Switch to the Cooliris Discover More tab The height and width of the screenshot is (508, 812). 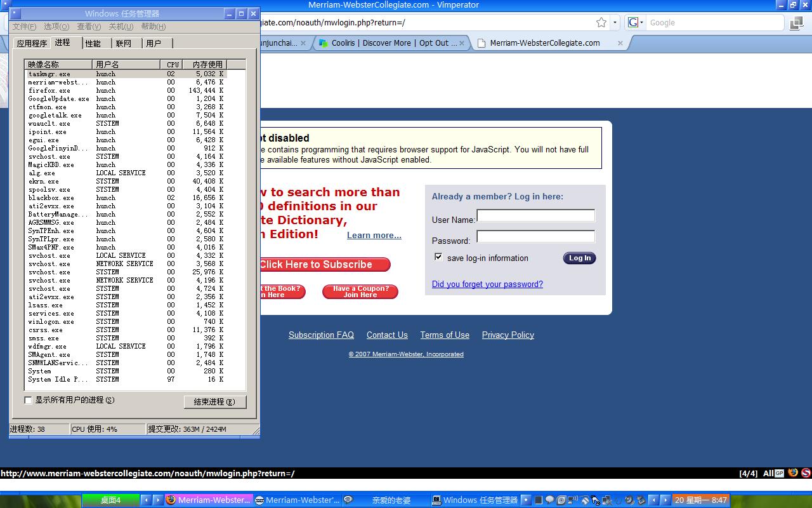392,43
